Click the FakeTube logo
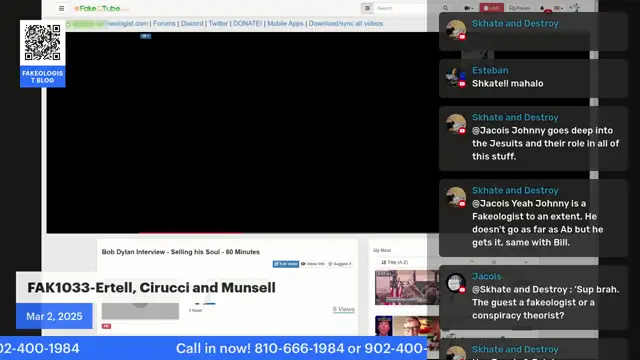Viewport: 640px width, 360px height. coord(100,8)
